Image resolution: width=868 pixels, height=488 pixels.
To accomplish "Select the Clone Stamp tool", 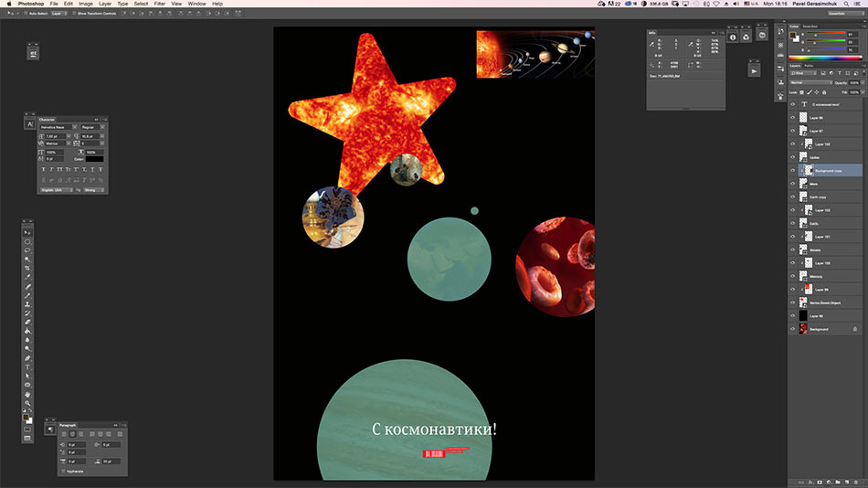I will pos(27,304).
